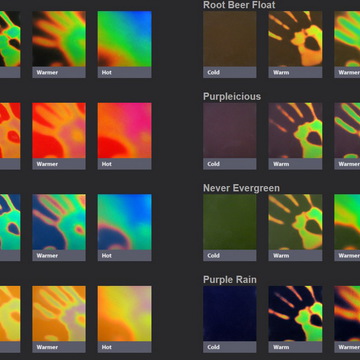Open the teal-blue Hot thumbnail

coord(124,222)
